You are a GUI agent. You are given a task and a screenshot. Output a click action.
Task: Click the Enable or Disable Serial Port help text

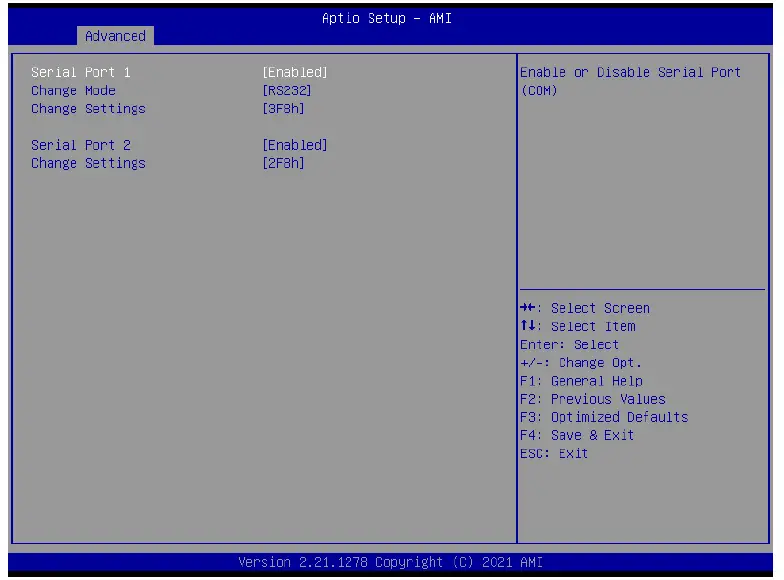tap(630, 81)
